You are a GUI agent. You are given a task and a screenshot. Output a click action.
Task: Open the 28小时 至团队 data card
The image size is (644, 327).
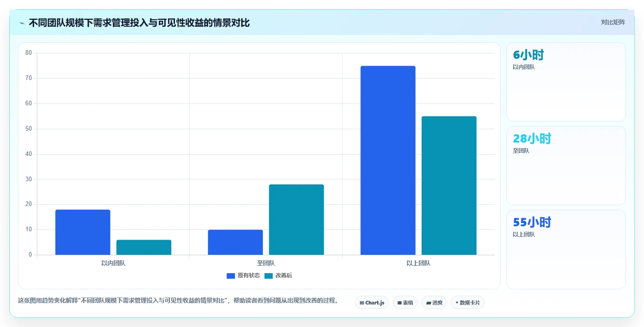point(566,166)
